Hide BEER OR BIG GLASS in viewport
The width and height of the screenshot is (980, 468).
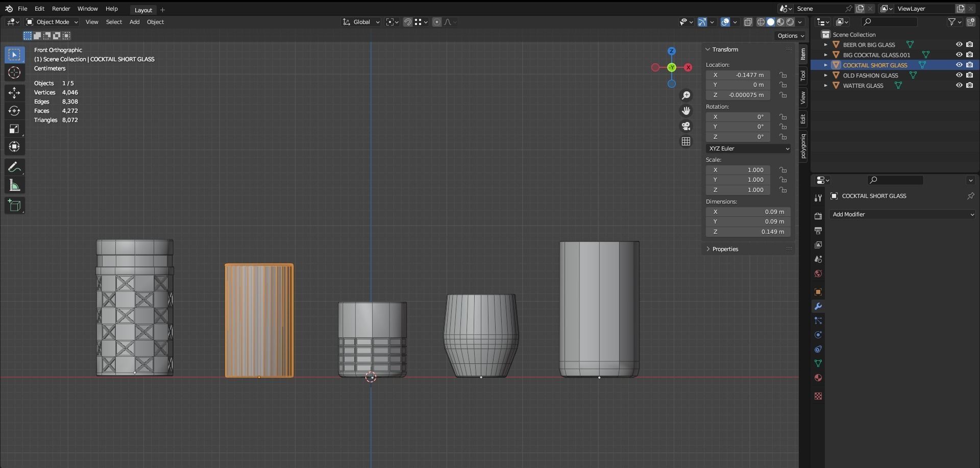pos(959,45)
